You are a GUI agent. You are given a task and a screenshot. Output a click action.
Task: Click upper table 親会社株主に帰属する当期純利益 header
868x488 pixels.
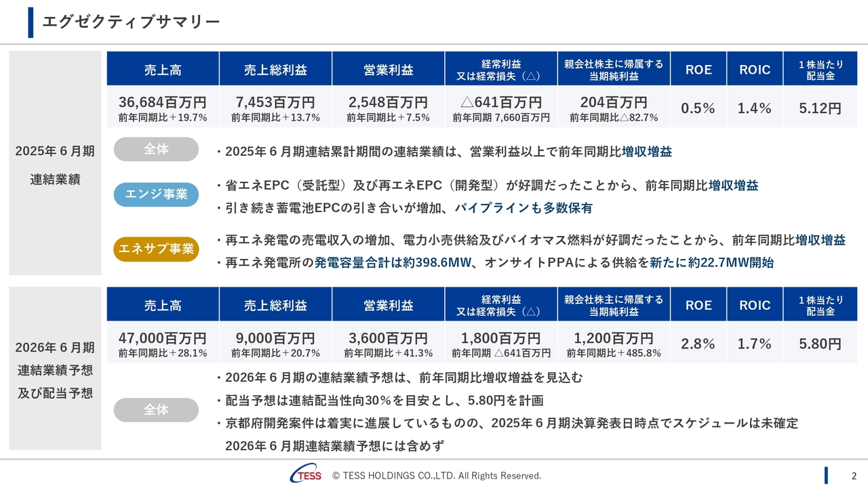[614, 69]
